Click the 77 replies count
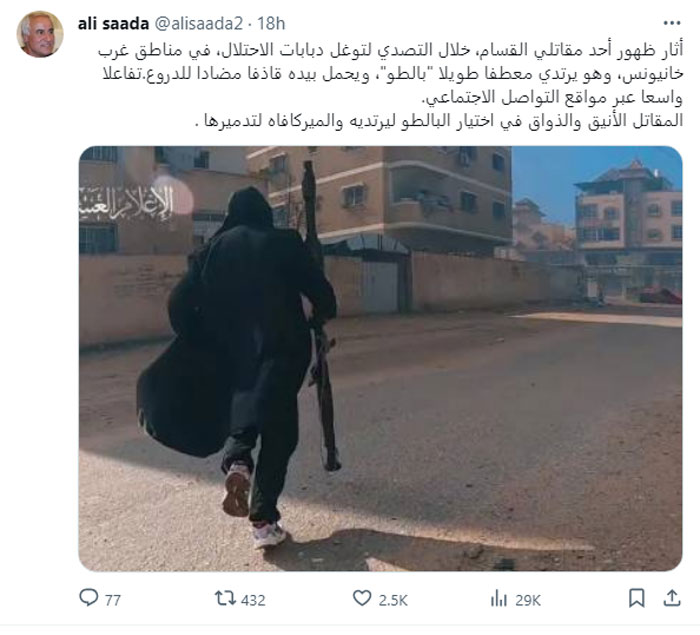The image size is (700, 635). [x=113, y=600]
